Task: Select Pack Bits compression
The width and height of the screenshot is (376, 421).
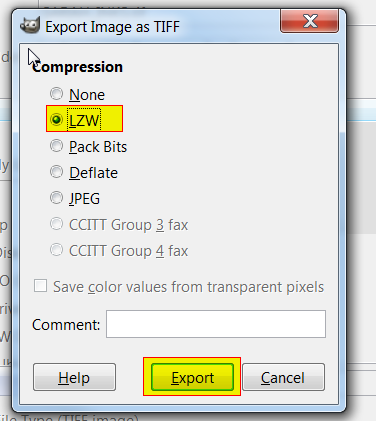Action: point(56,146)
